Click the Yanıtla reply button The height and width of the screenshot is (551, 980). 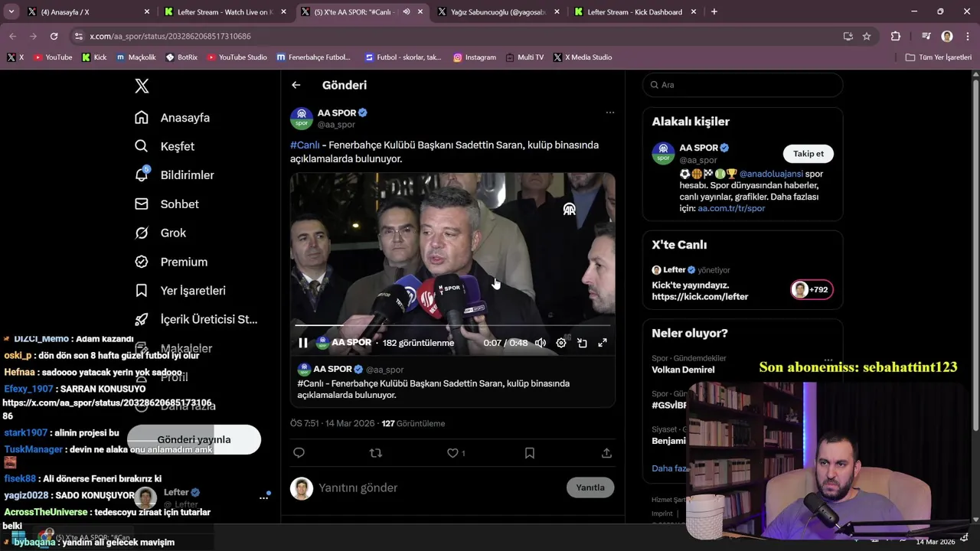[590, 487]
